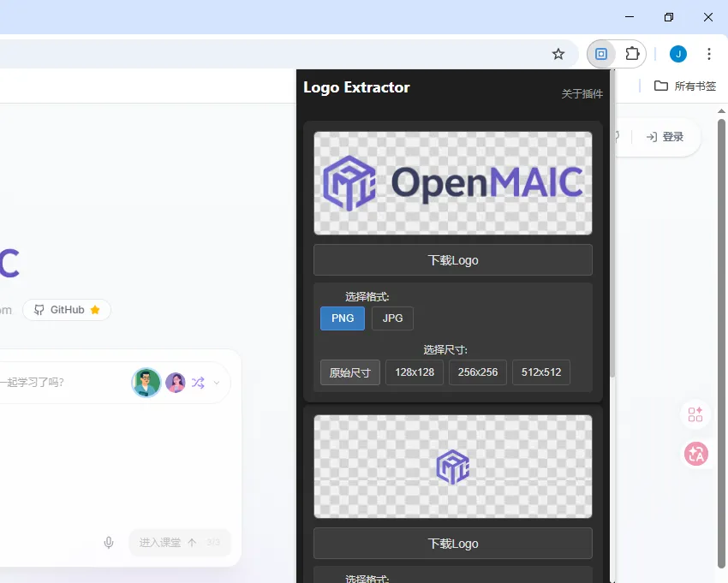The height and width of the screenshot is (583, 728).
Task: Open the profile avatar J
Action: (x=677, y=54)
